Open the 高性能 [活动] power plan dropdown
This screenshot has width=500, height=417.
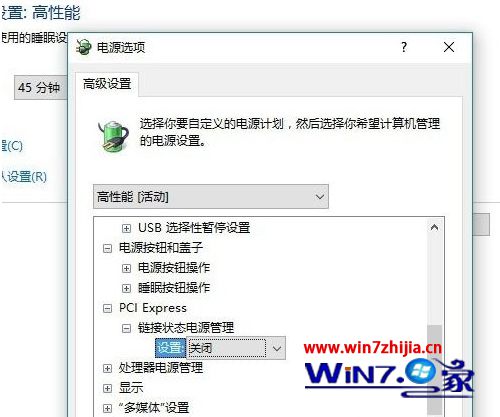click(x=211, y=197)
